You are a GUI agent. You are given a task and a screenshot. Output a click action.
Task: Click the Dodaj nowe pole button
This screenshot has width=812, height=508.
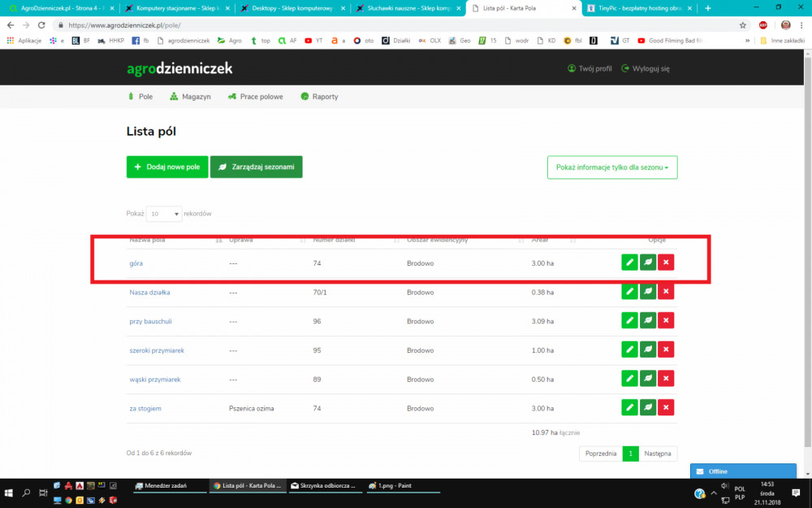167,167
